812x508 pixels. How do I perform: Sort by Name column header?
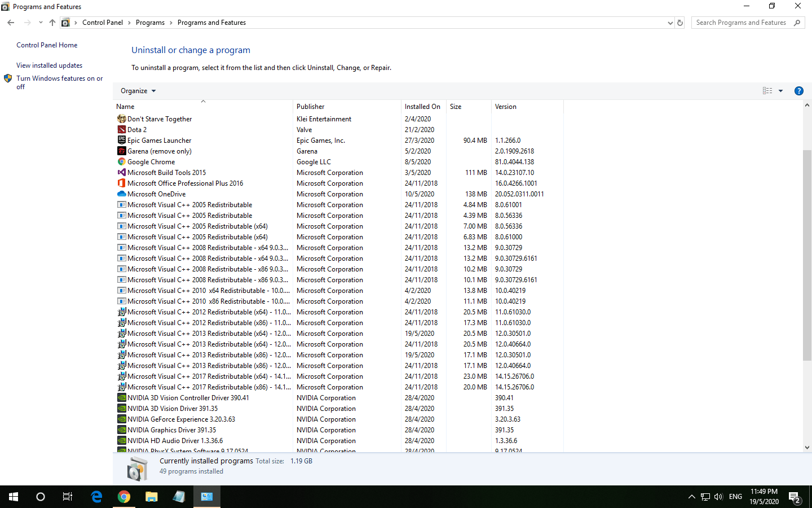click(x=203, y=107)
